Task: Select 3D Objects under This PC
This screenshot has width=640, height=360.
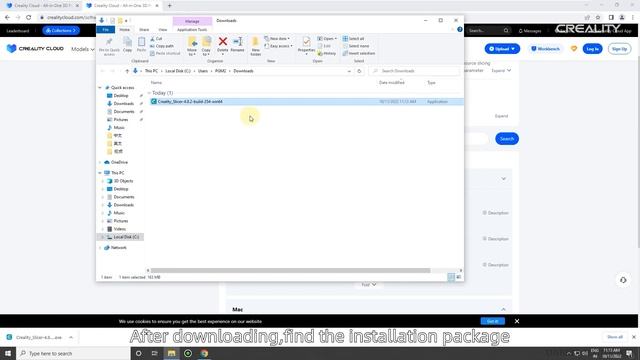Action: pos(120,181)
